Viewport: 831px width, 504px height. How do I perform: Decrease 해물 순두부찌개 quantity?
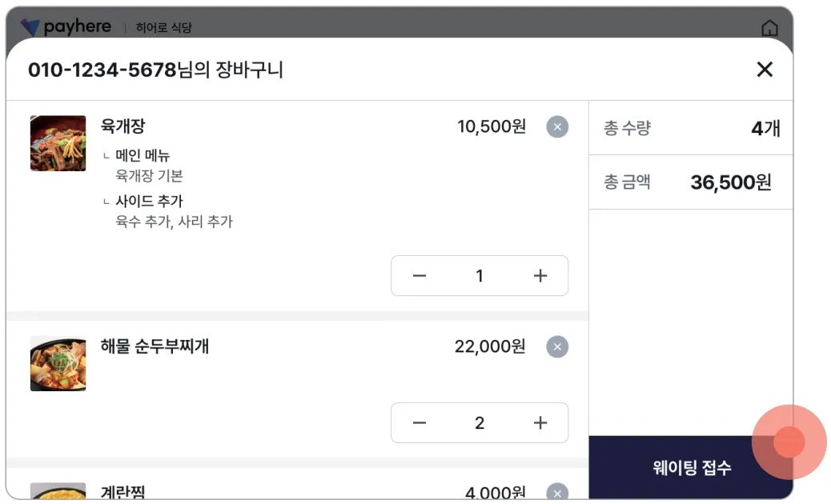tap(420, 423)
